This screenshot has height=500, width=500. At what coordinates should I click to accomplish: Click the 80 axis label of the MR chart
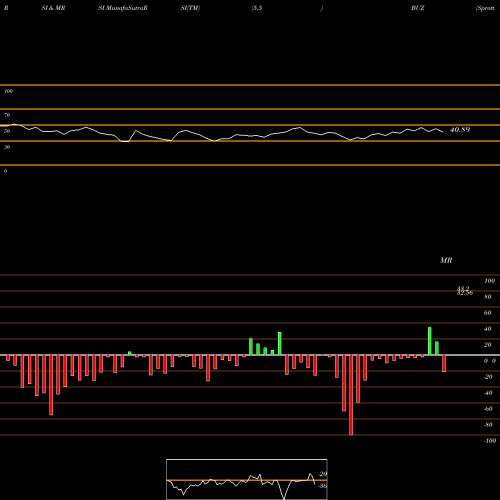click(488, 297)
